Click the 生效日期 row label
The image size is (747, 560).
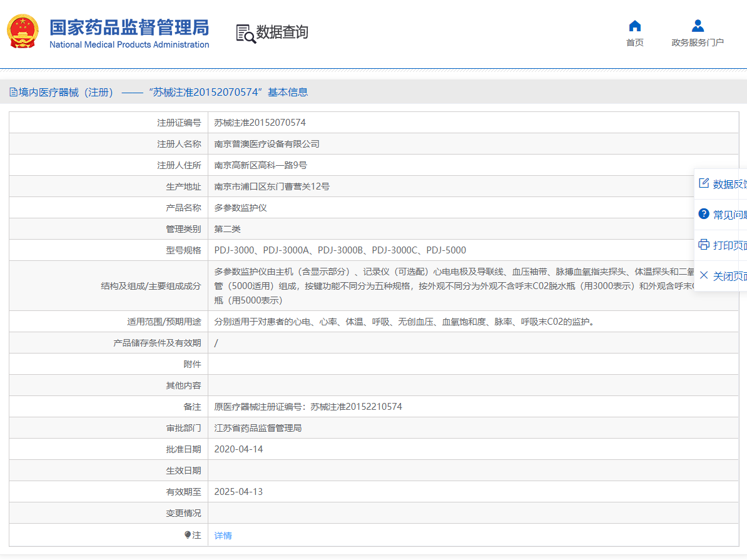click(183, 471)
